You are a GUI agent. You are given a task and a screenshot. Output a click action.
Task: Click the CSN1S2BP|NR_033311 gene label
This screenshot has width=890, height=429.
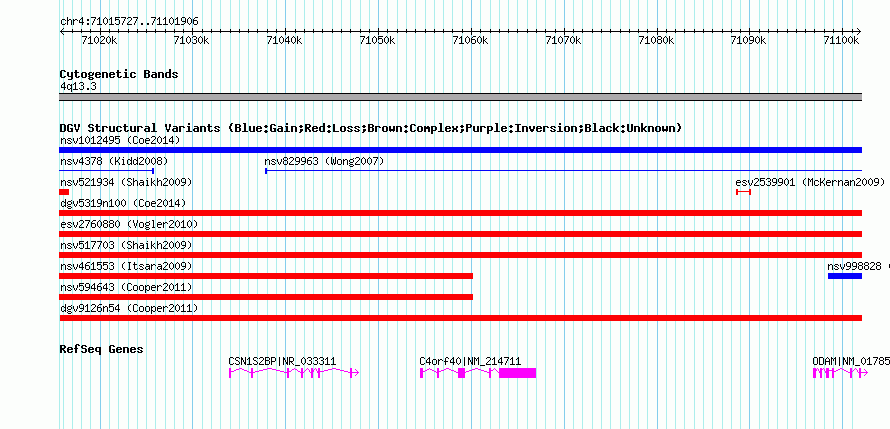(282, 361)
